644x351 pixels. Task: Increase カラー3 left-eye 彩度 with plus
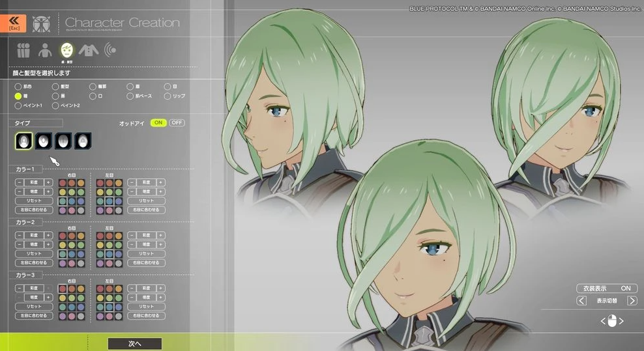[x=160, y=288]
